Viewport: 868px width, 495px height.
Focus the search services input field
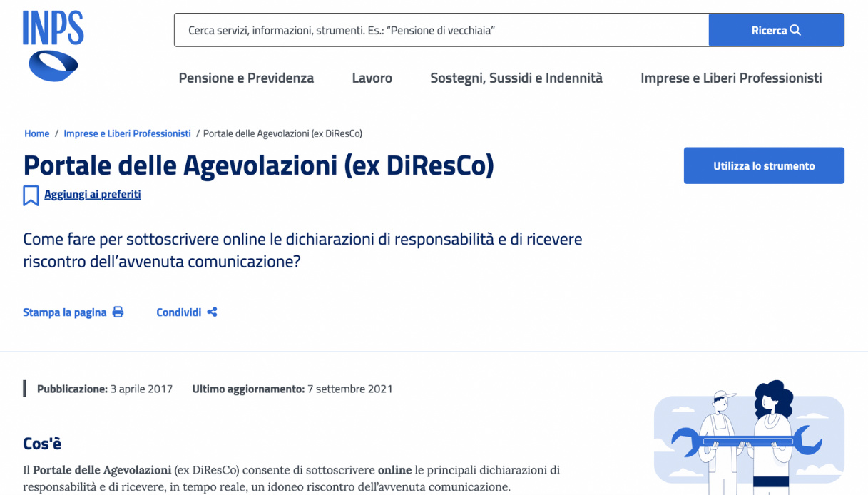tap(441, 30)
